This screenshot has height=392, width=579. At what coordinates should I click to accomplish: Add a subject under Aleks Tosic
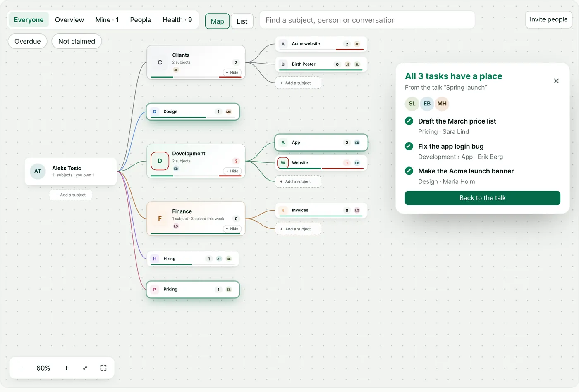point(71,195)
